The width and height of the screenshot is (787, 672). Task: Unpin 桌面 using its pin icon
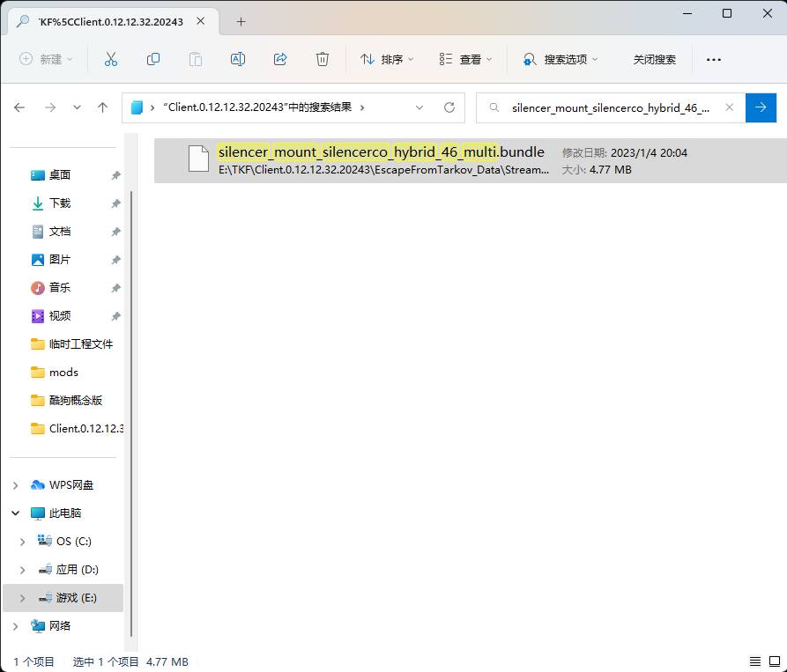[116, 175]
